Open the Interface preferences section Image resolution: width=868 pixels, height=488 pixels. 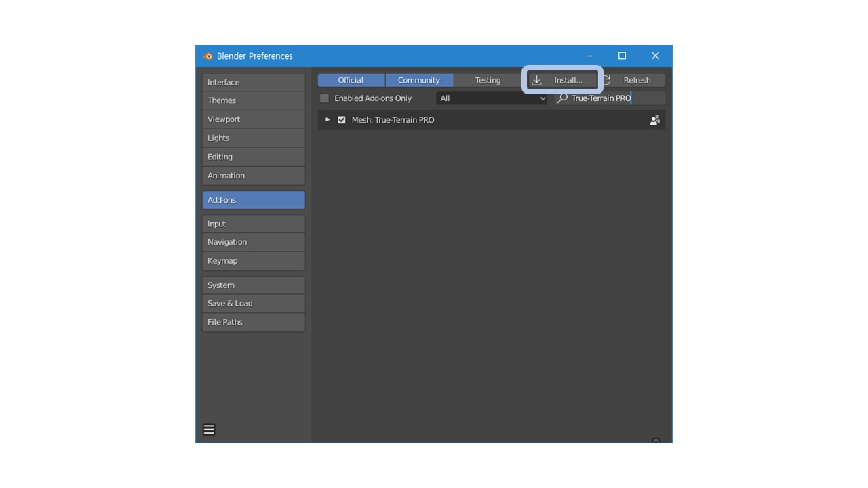[254, 82]
